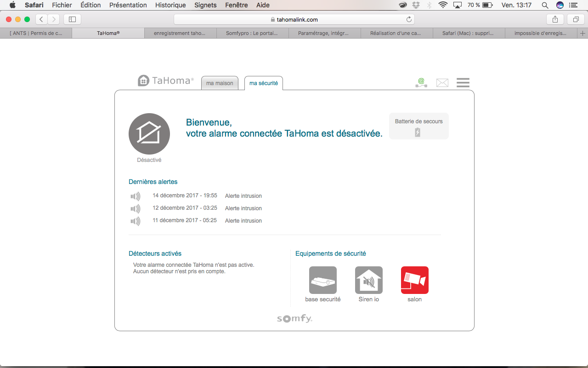Open the Siren io equipment icon

tap(369, 280)
